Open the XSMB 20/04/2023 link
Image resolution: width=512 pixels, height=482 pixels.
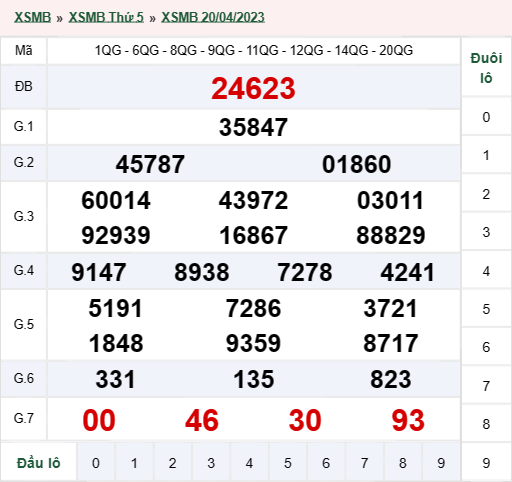(x=213, y=17)
